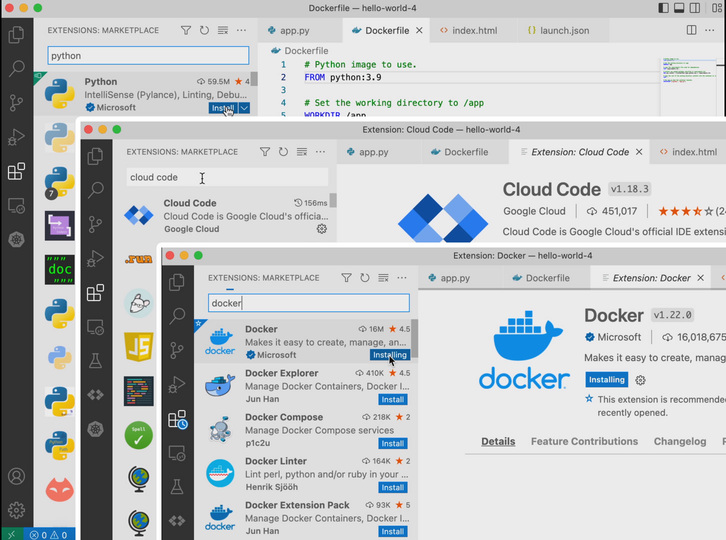Close Extension: Cloud Code tab
The height and width of the screenshot is (540, 726).
pos(639,152)
